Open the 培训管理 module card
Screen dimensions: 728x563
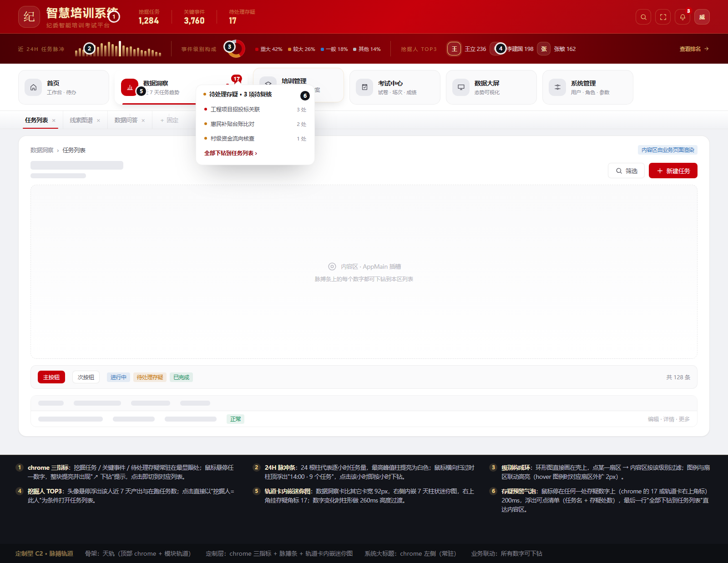(298, 85)
